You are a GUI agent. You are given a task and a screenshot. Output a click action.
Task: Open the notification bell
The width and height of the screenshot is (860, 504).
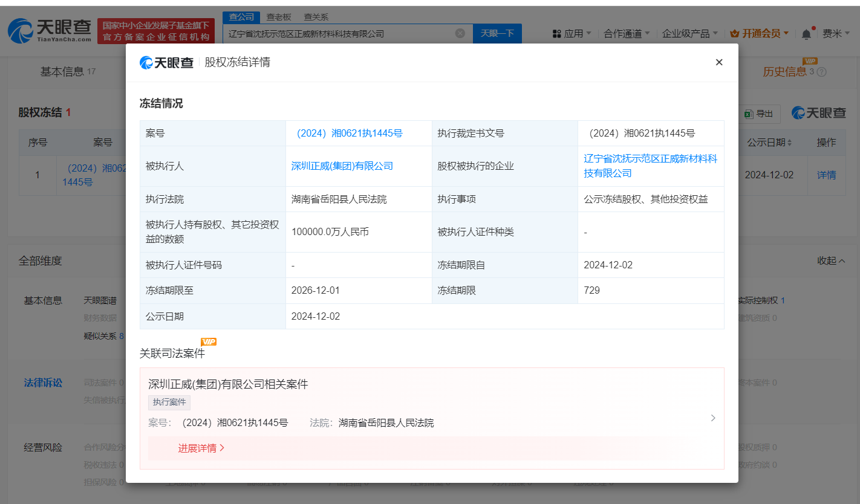(x=806, y=34)
